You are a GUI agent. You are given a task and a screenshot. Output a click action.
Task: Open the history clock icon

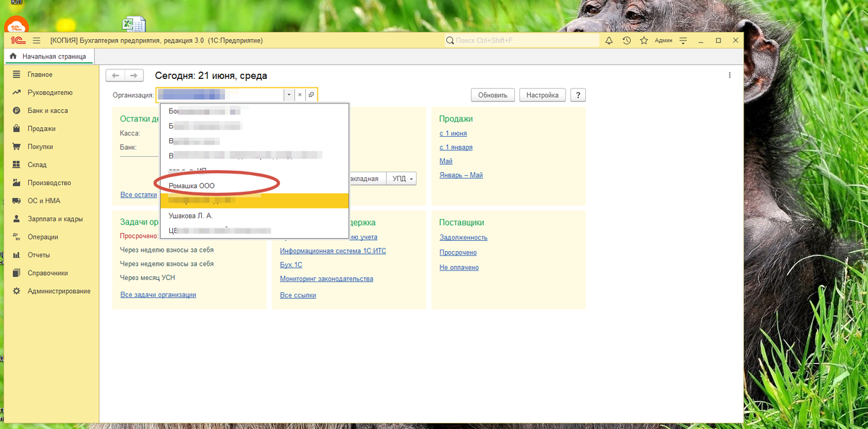point(626,41)
